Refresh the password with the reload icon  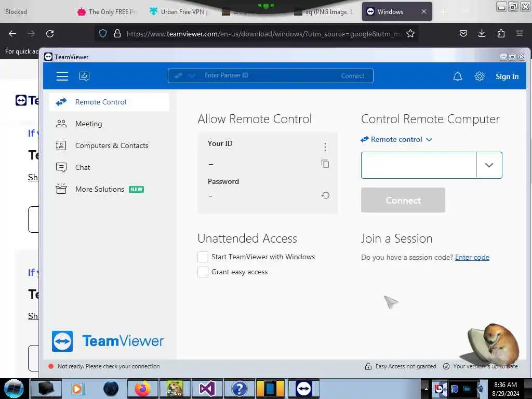point(325,195)
